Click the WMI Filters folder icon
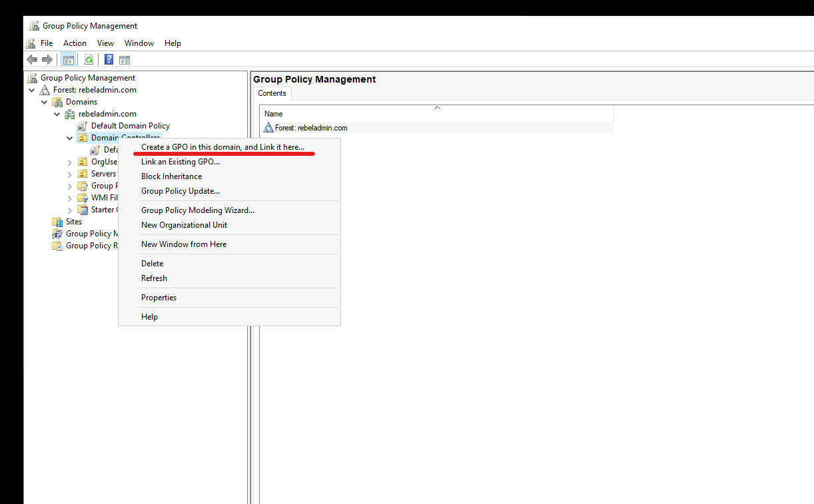 click(83, 198)
